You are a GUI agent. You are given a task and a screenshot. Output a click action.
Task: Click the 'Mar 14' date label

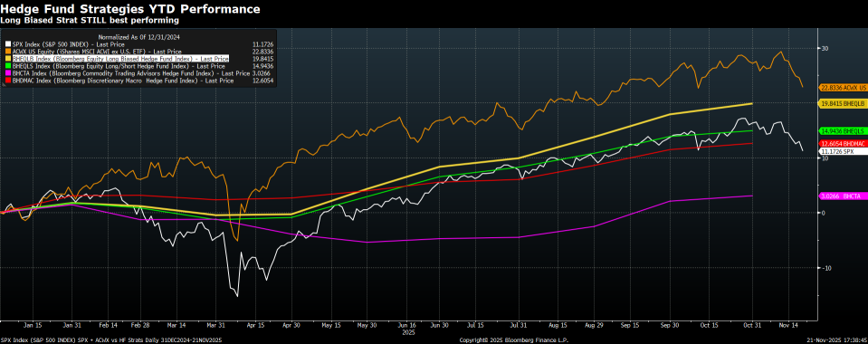[x=176, y=325]
